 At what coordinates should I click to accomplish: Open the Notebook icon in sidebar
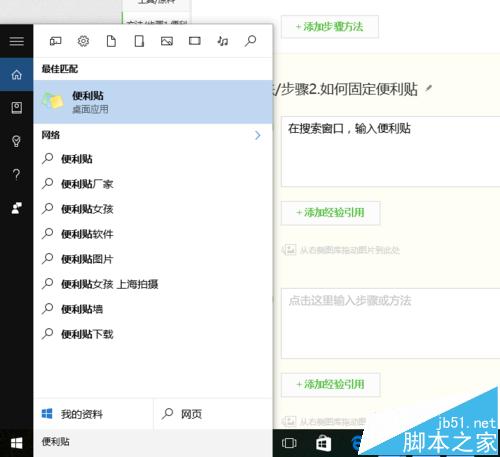click(x=16, y=108)
